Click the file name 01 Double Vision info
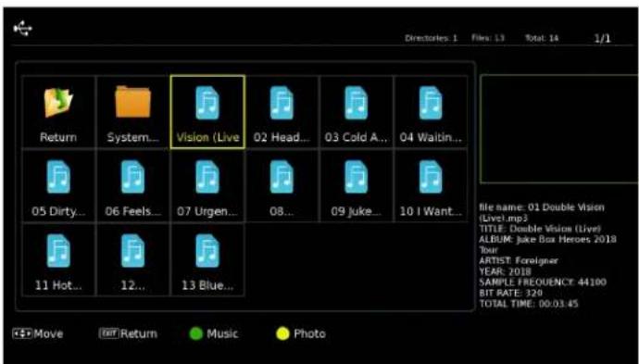The height and width of the screenshot is (364, 639). coord(542,212)
